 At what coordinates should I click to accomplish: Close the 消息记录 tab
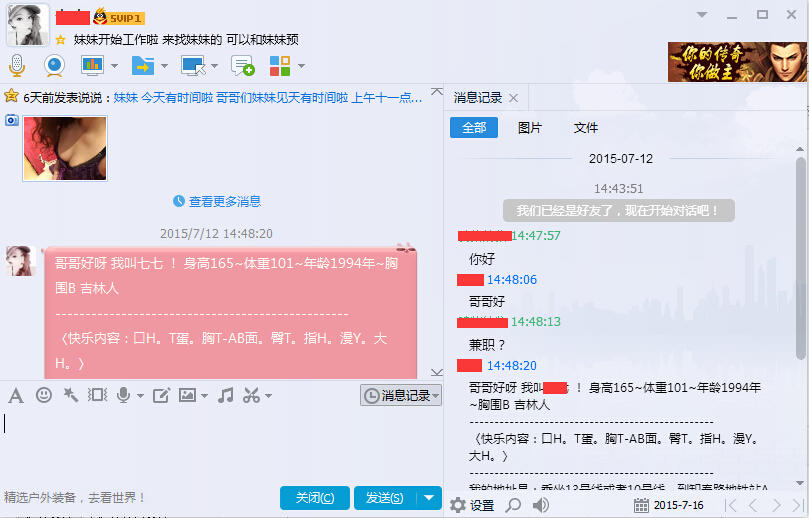click(x=513, y=98)
